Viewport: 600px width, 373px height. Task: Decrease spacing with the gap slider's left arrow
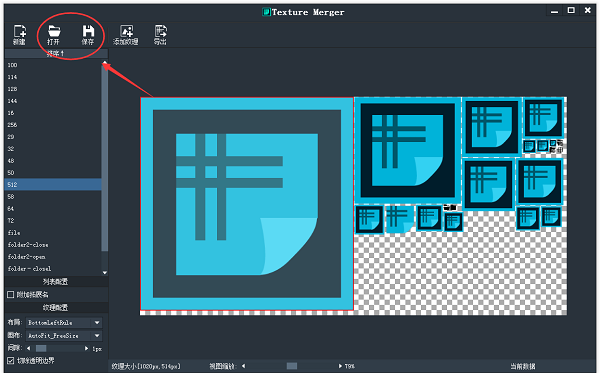[29, 349]
